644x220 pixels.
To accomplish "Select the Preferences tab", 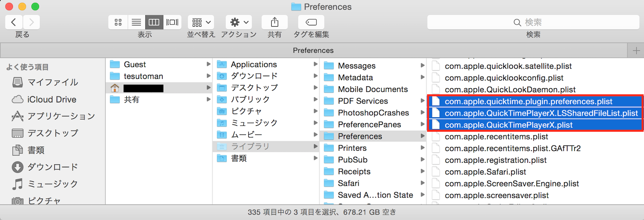I will coord(313,50).
